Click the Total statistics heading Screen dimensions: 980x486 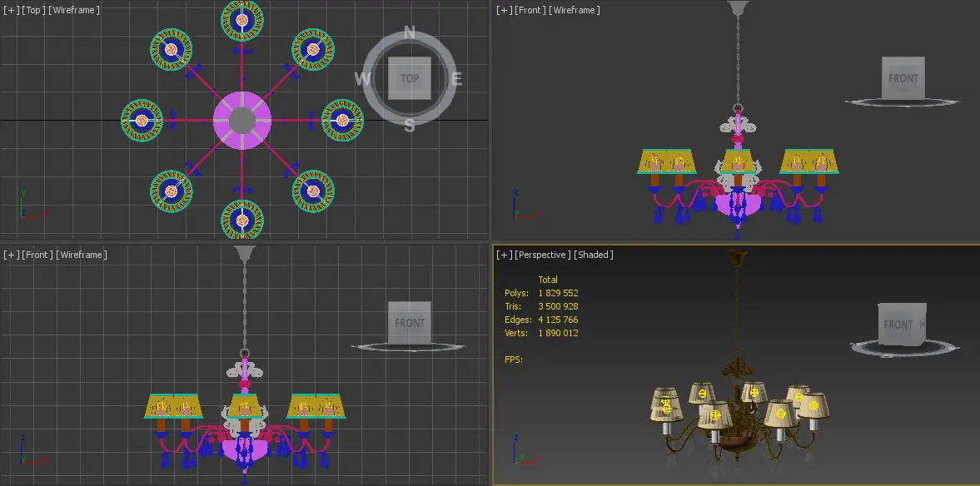coord(548,280)
